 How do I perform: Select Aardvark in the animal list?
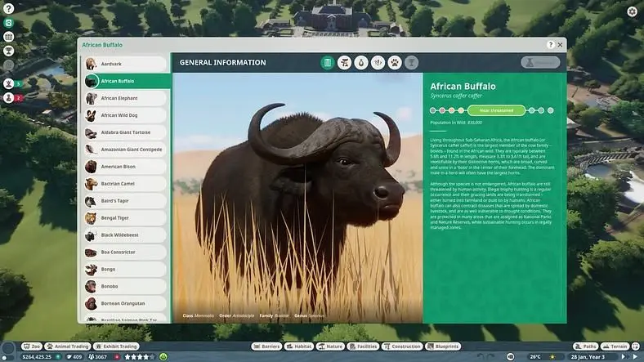coord(125,64)
